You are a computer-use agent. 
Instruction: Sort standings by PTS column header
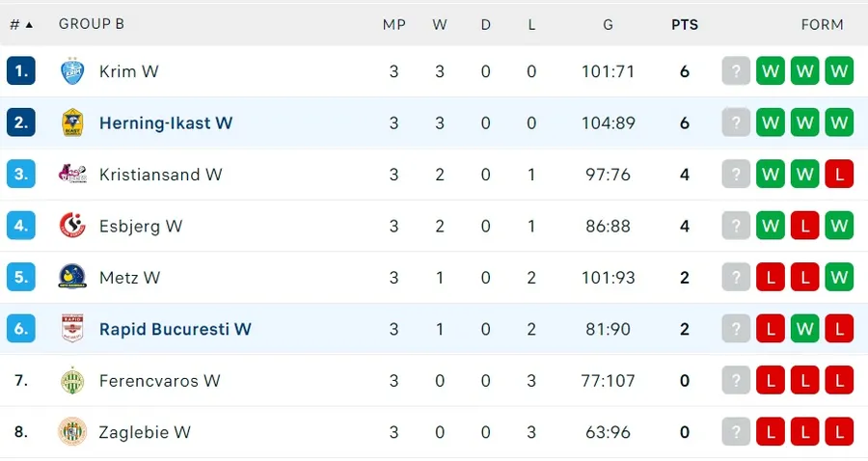(685, 24)
